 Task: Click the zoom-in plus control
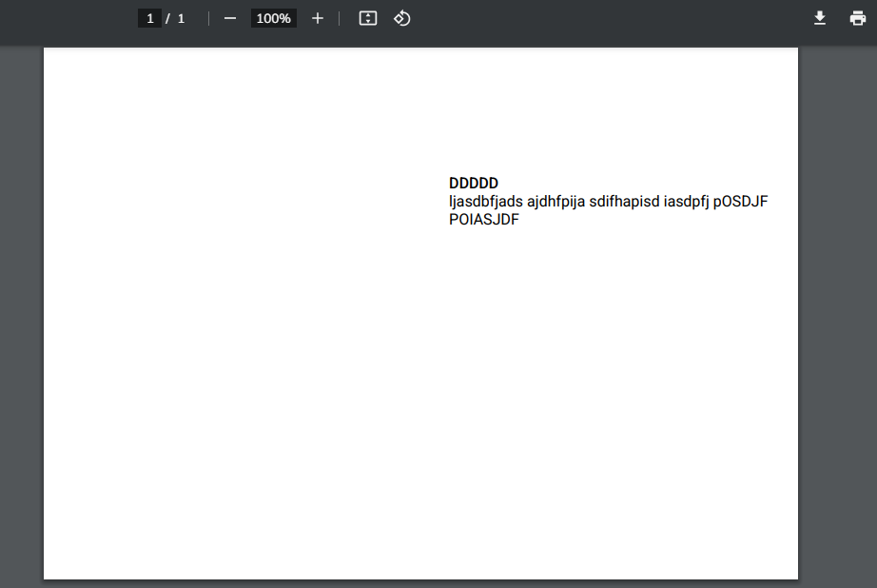click(317, 17)
